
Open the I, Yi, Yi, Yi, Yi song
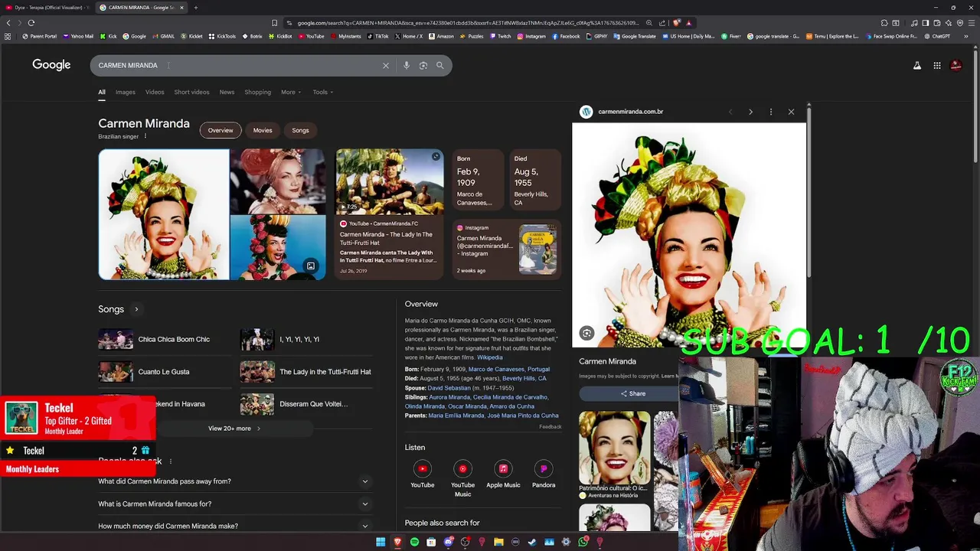click(x=306, y=339)
